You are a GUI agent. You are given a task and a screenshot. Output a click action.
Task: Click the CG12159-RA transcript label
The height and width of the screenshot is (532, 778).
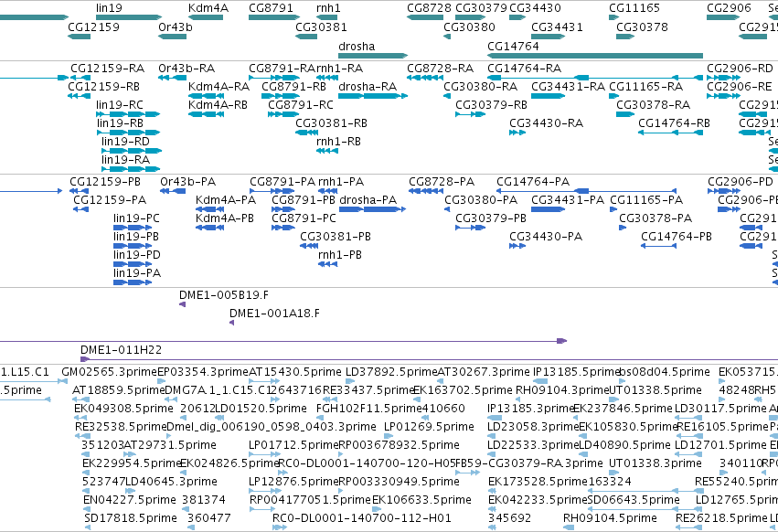pos(107,68)
